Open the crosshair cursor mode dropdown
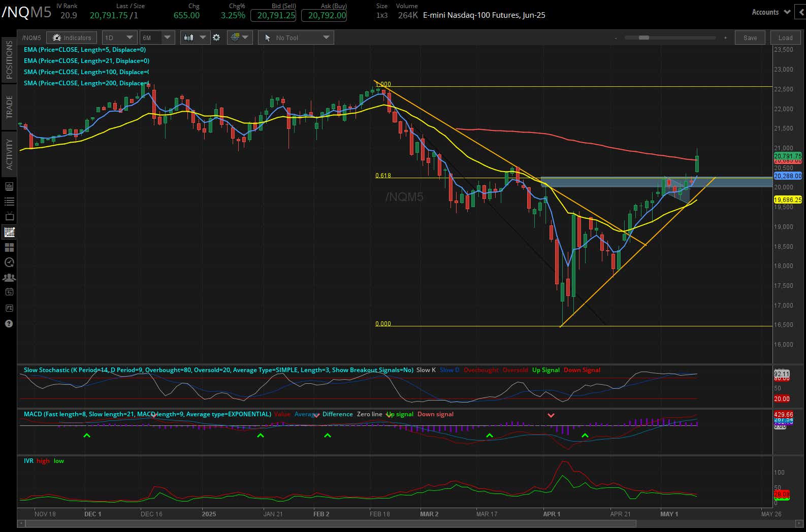Image resolution: width=806 pixels, height=532 pixels. tap(240, 38)
